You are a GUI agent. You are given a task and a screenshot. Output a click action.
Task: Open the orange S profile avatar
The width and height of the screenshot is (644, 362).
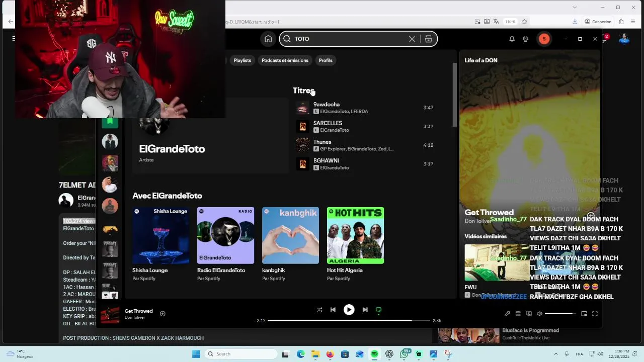pyautogui.click(x=544, y=39)
